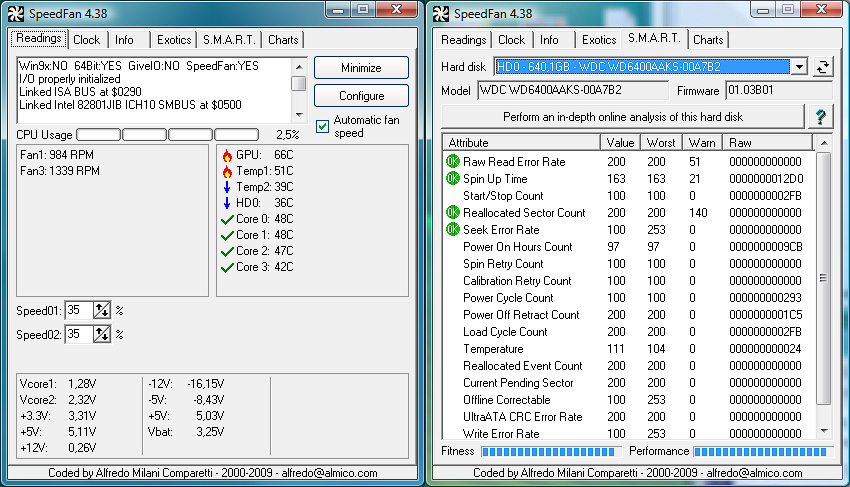Click SpeedFan fan icon in left window title

tap(16, 14)
